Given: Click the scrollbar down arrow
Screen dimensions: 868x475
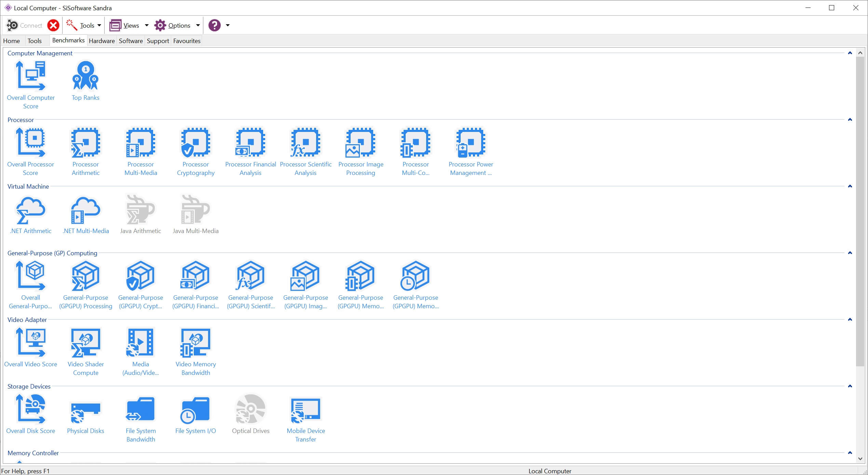Looking at the screenshot, I should 860,459.
